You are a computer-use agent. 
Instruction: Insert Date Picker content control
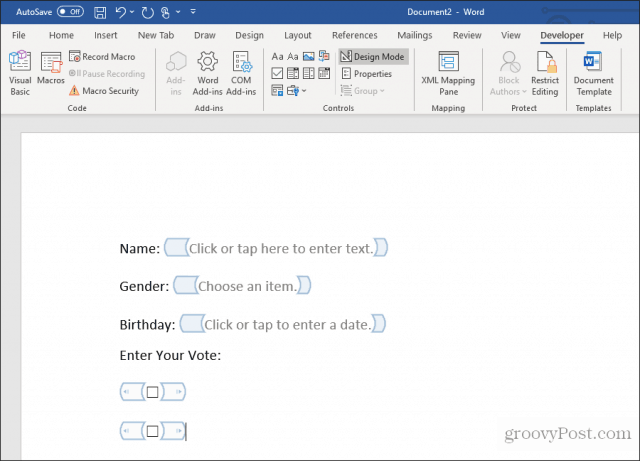324,73
